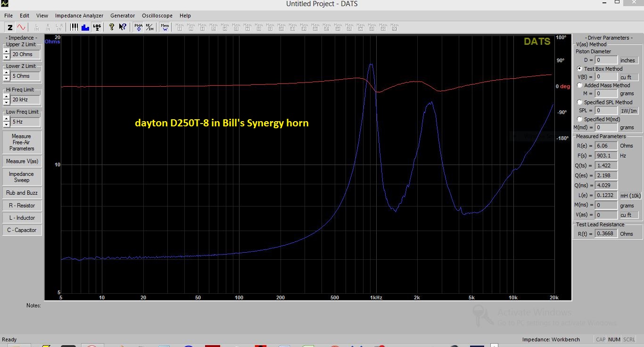Open the Generator menu
Screen dimensions: 644x347
[123, 16]
